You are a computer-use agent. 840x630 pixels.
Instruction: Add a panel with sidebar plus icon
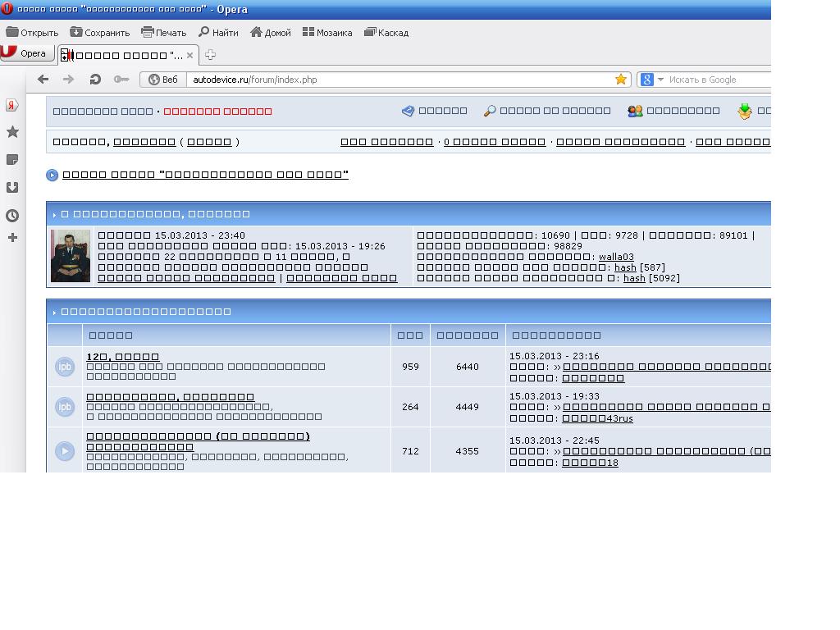tap(13, 237)
